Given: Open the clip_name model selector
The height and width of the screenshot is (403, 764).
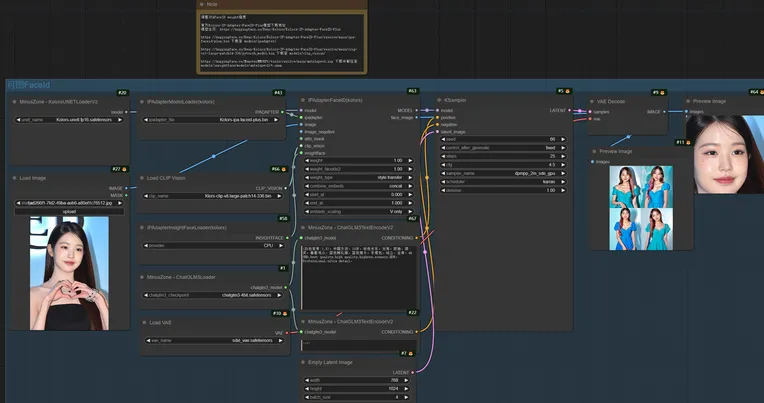Looking at the screenshot, I should pos(214,196).
